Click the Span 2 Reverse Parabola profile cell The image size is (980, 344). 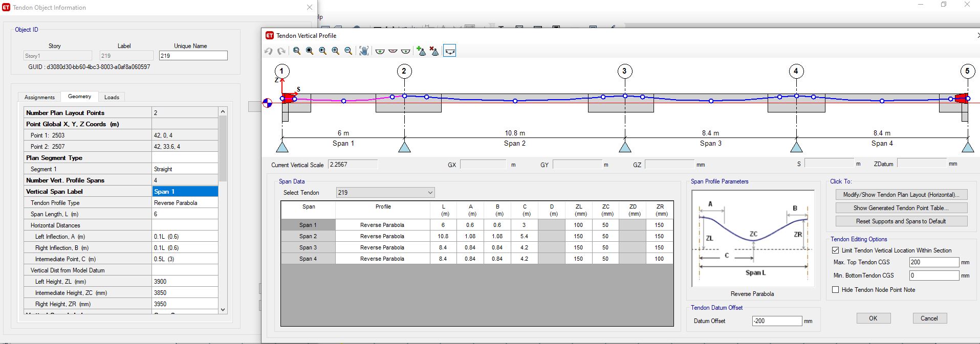pyautogui.click(x=382, y=236)
